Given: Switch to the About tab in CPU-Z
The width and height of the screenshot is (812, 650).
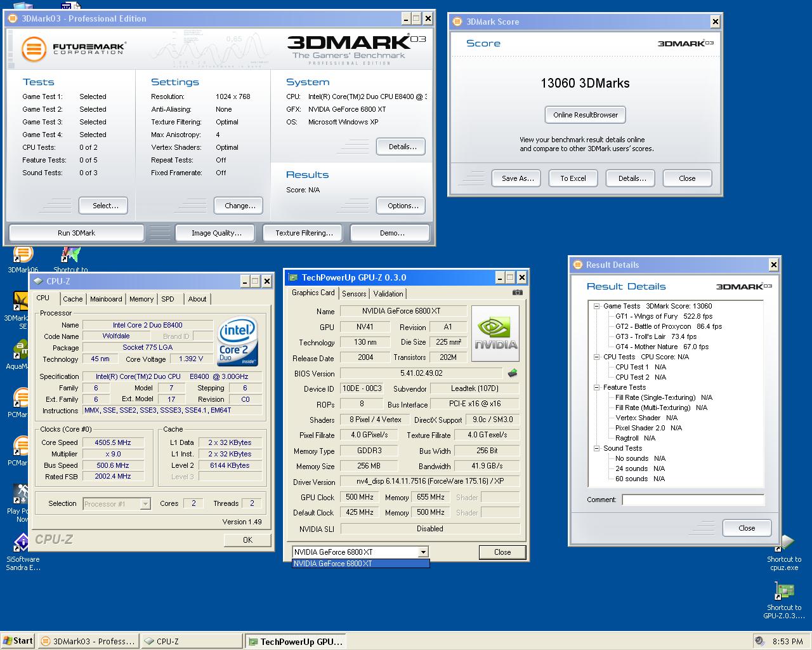Looking at the screenshot, I should pyautogui.click(x=197, y=299).
